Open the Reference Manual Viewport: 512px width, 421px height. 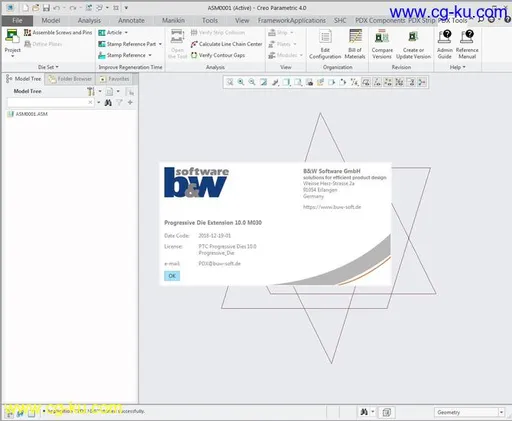(467, 44)
